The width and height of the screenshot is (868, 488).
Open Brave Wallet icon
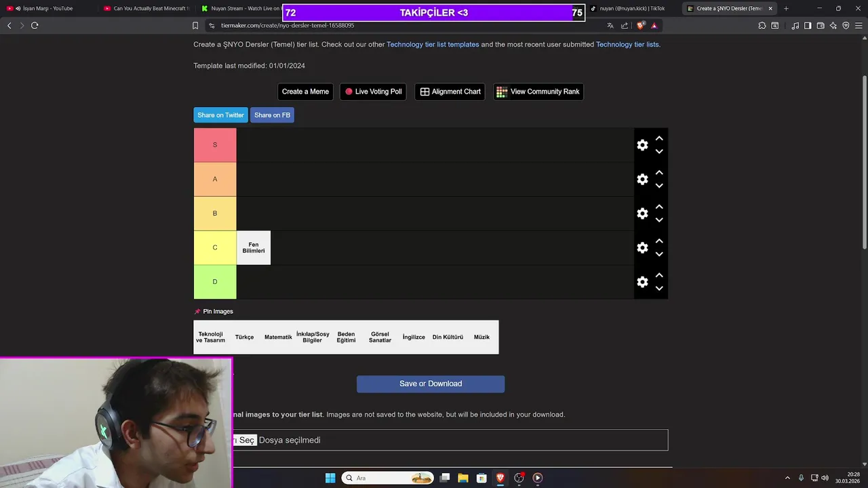coord(821,26)
